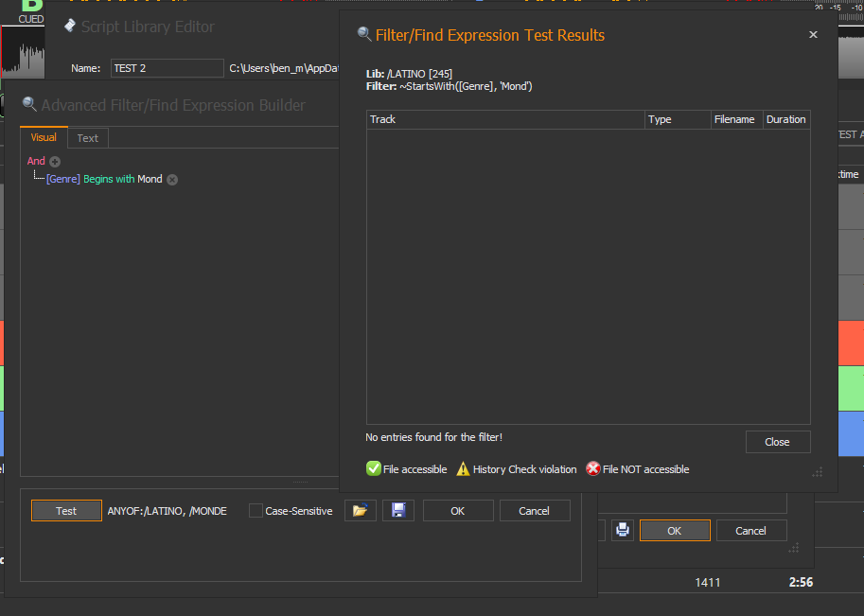Open the 'Begins with' operator selector
864x616 pixels.
pyautogui.click(x=109, y=180)
